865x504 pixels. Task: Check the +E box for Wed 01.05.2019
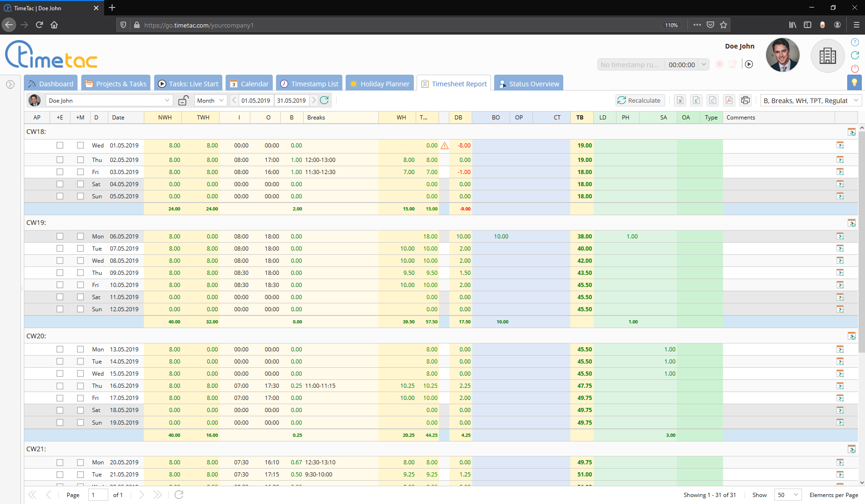click(x=60, y=146)
